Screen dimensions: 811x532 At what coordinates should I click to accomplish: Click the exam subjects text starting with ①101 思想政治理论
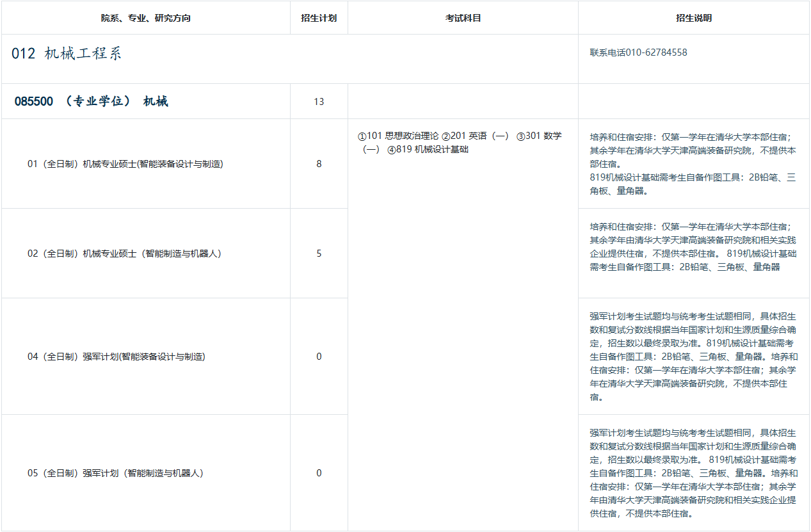pos(460,142)
